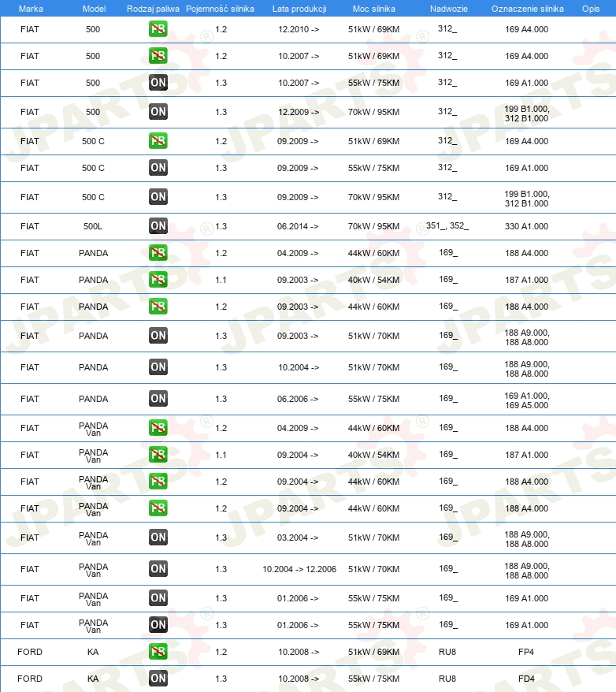Click the ON diesel icon in the FORD KA 1.3 row
This screenshot has width=616, height=692.
click(158, 679)
